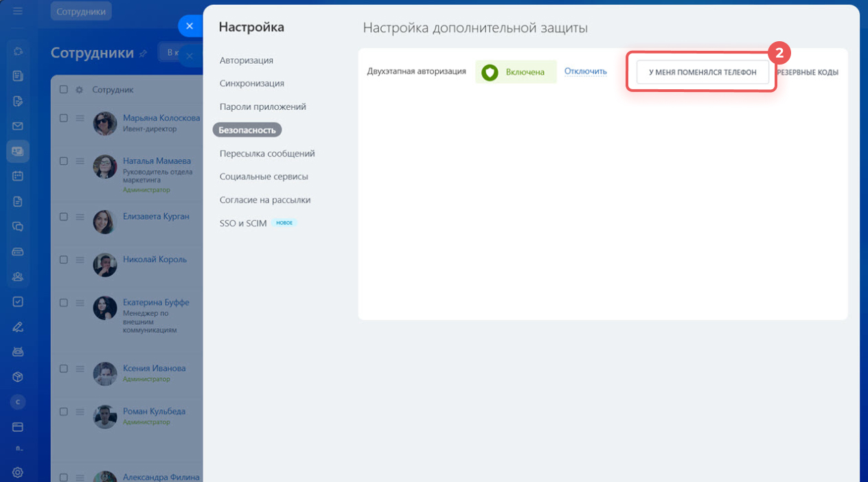Screen dimensions: 868x482
Task: Open the Market box icon in the sidebar
Action: click(x=18, y=376)
